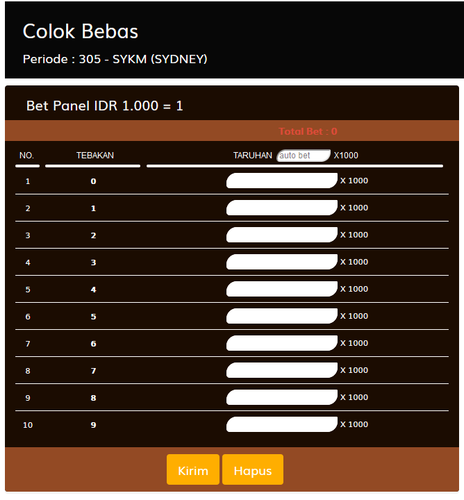This screenshot has width=464, height=500.
Task: Click the NO. column header
Action: pyautogui.click(x=26, y=155)
